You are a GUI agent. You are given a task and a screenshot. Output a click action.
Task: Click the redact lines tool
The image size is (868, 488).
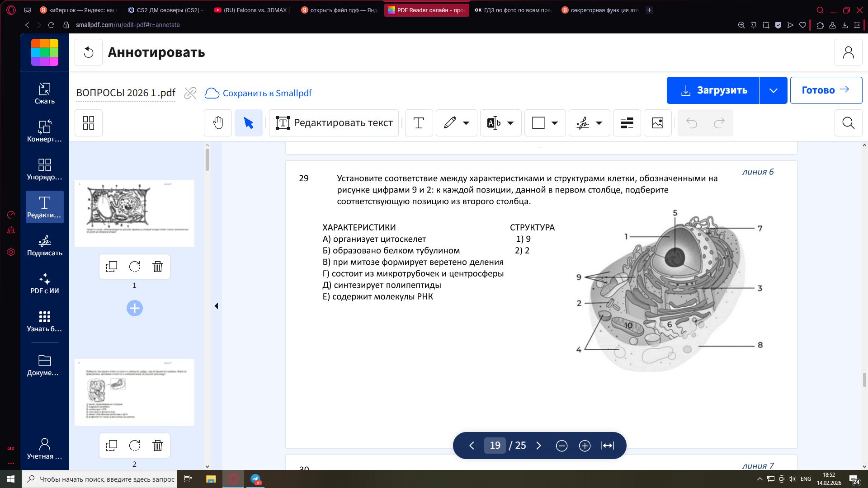pyautogui.click(x=627, y=123)
